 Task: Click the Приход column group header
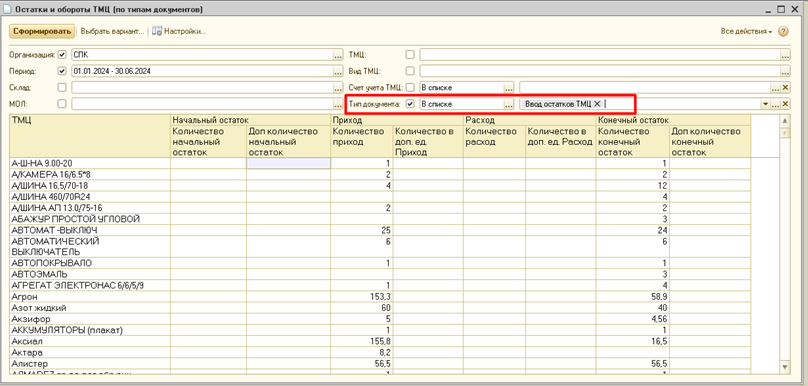coord(397,120)
